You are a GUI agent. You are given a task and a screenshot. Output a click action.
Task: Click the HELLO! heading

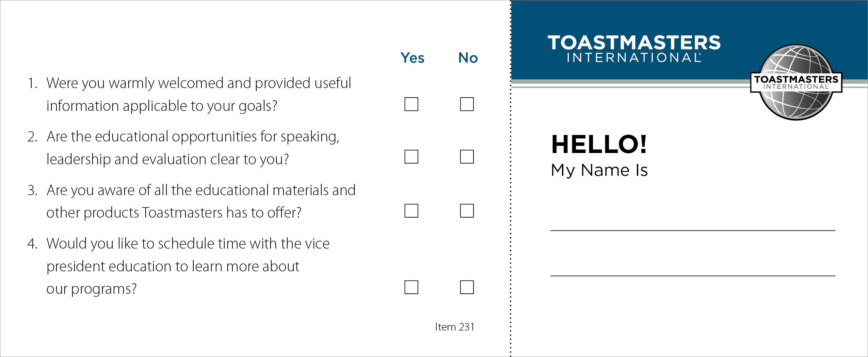pyautogui.click(x=599, y=144)
